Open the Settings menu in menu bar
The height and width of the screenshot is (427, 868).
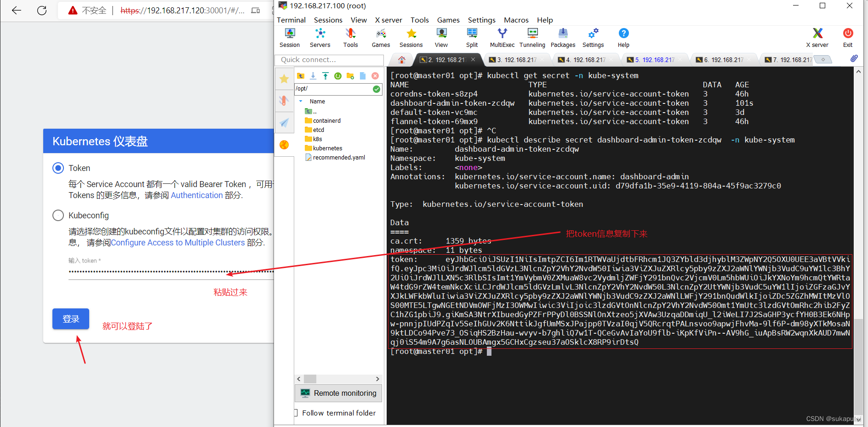point(482,20)
